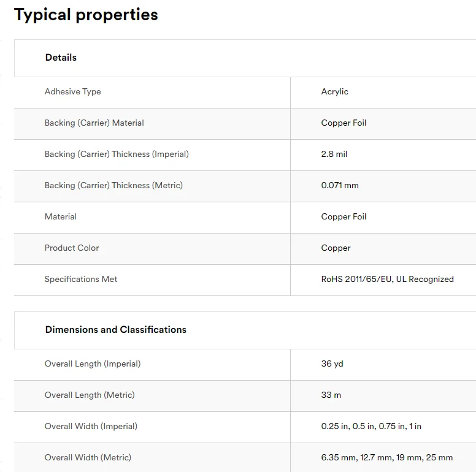Click the Specifications Met label
476x472 pixels.
coord(81,280)
